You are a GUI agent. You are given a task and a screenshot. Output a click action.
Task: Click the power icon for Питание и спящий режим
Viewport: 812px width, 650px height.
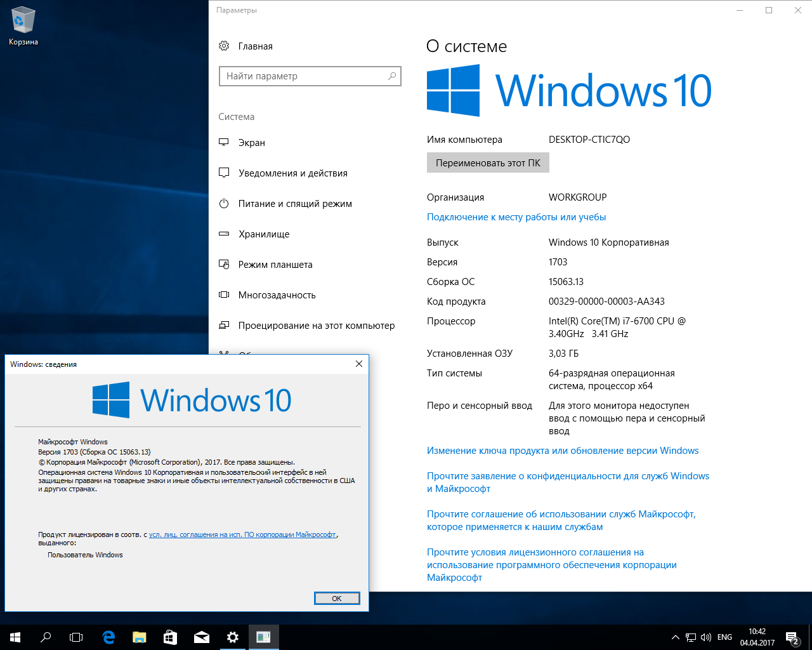point(224,203)
